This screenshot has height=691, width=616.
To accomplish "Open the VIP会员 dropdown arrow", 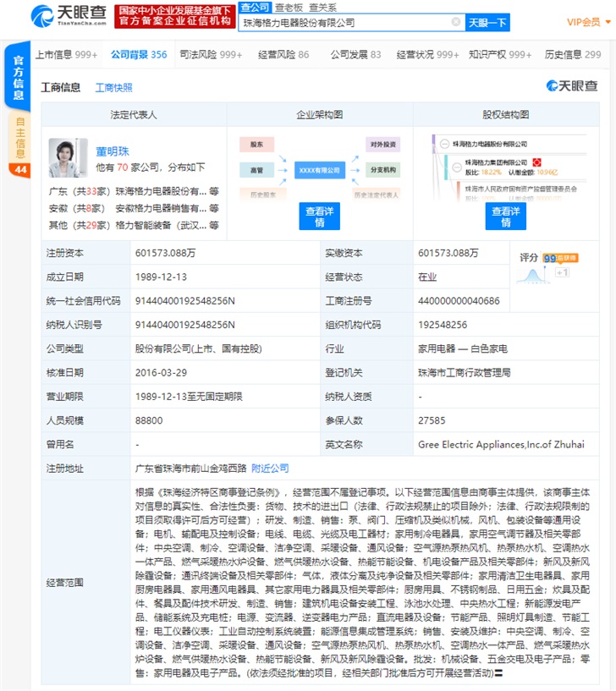I will [608, 22].
